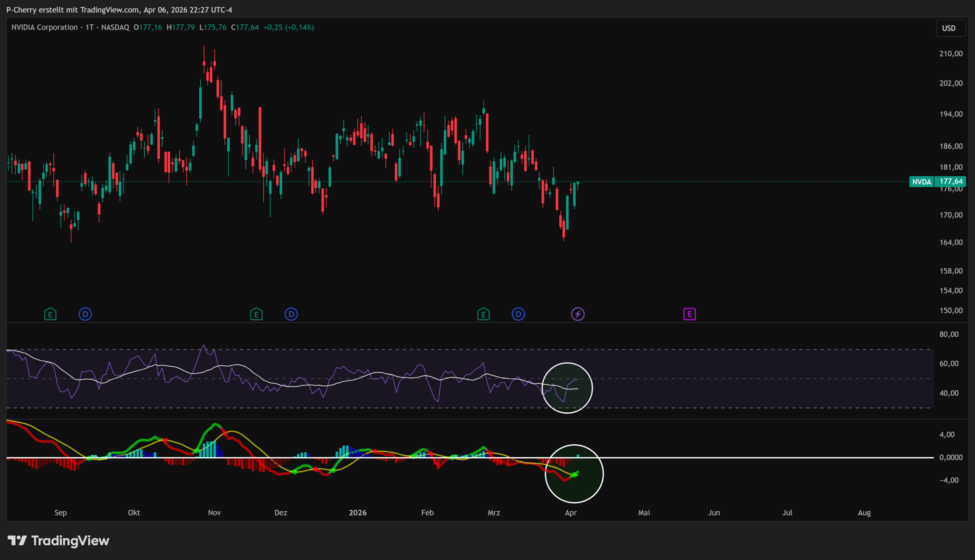Click the NVDA ticker price label
Screen dimensions: 975x560
coord(922,181)
